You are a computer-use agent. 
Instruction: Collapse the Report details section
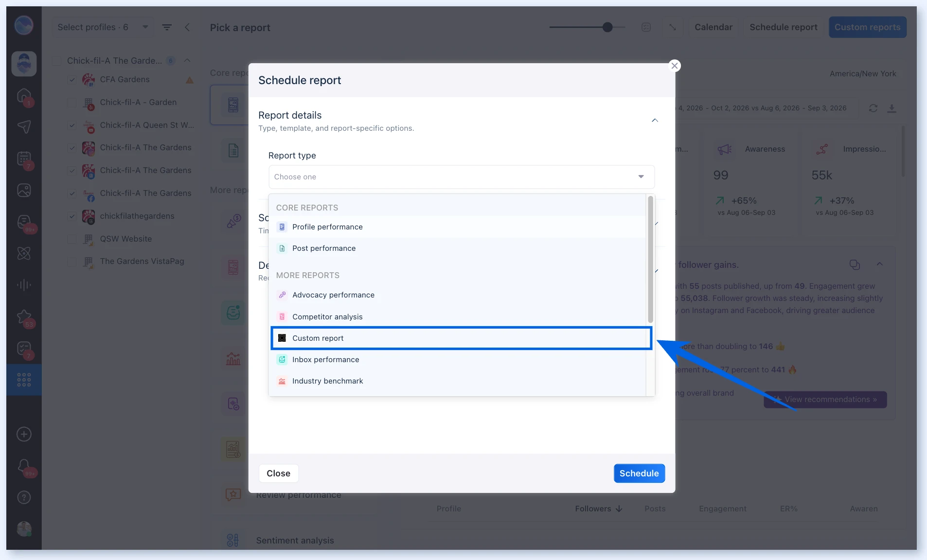(655, 121)
